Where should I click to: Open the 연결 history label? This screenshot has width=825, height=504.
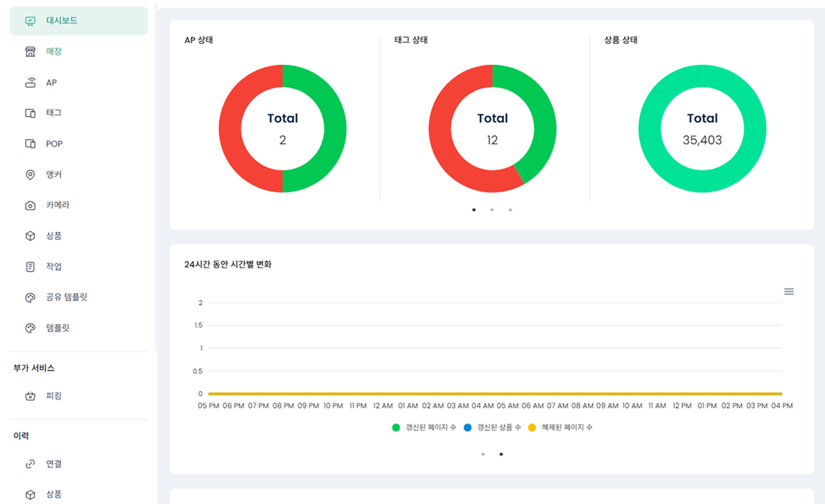[54, 464]
